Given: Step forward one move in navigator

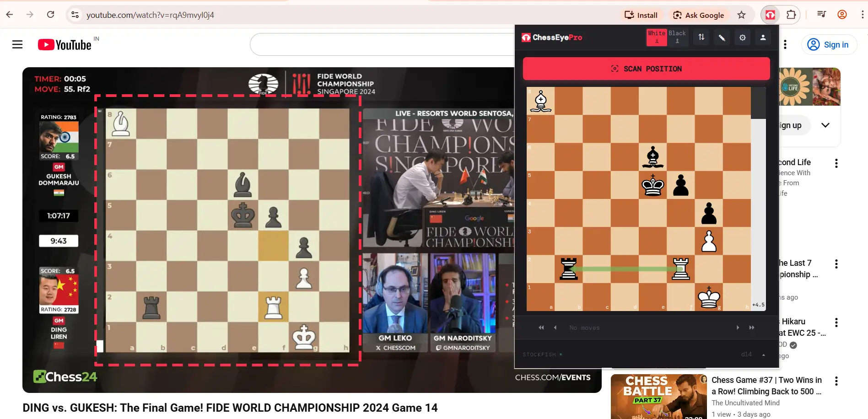Looking at the screenshot, I should pos(738,328).
